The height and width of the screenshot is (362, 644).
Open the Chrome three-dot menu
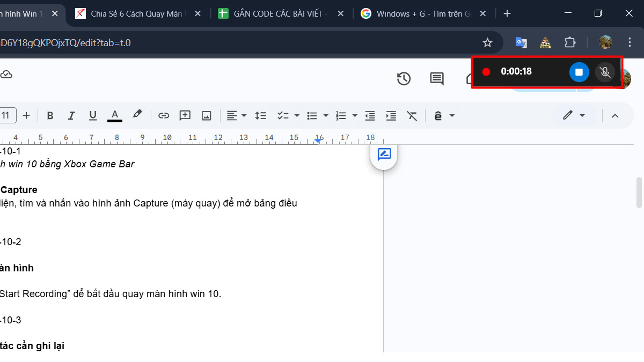(630, 42)
